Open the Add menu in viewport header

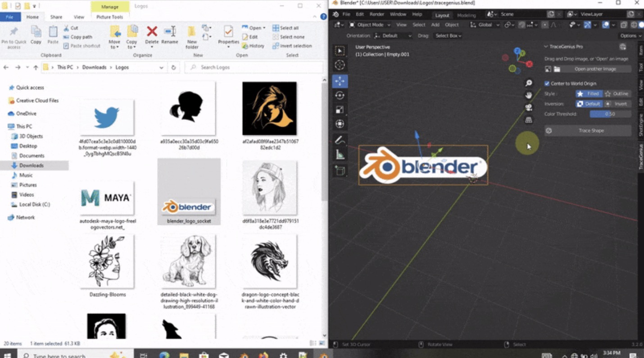click(435, 25)
